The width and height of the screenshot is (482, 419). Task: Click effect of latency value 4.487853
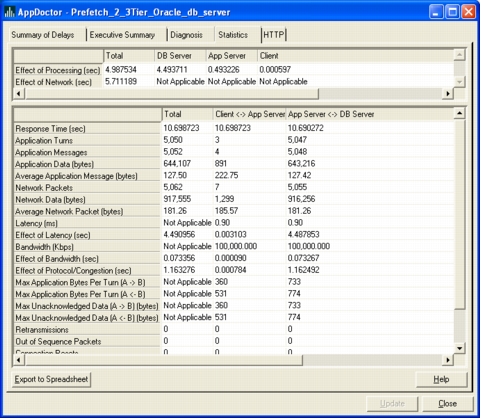(x=304, y=234)
